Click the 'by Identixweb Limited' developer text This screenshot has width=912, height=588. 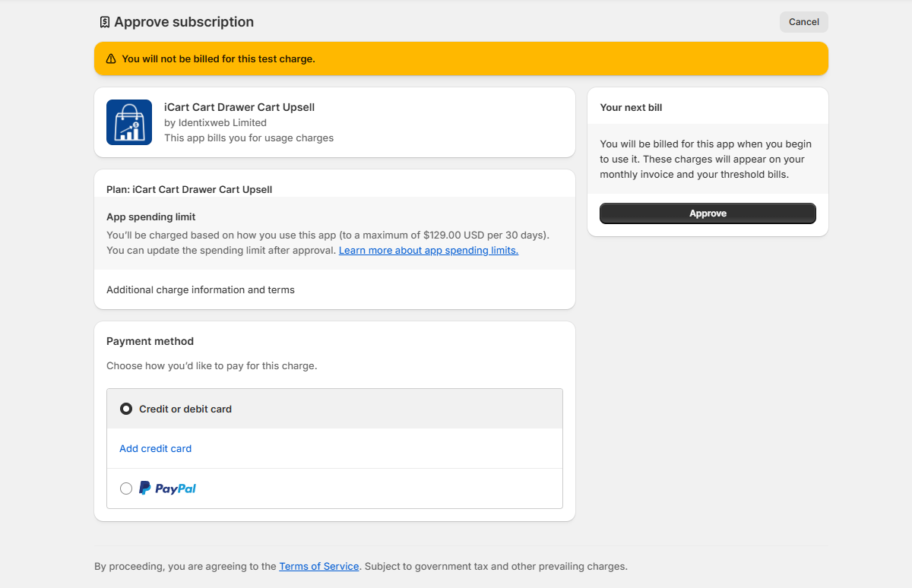215,122
